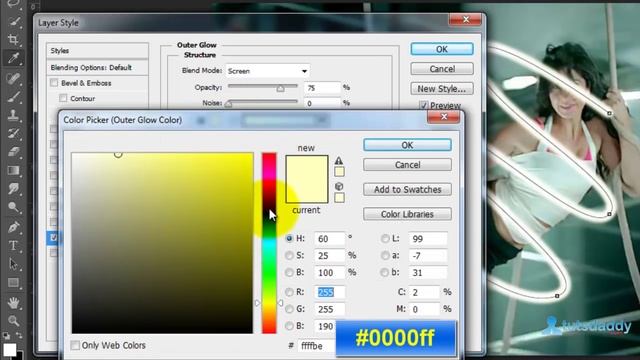Click the Opacity field showing 75

point(322,88)
